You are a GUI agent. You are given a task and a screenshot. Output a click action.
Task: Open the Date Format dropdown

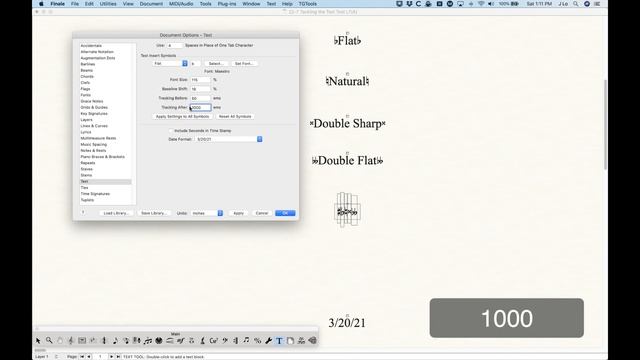click(229, 139)
